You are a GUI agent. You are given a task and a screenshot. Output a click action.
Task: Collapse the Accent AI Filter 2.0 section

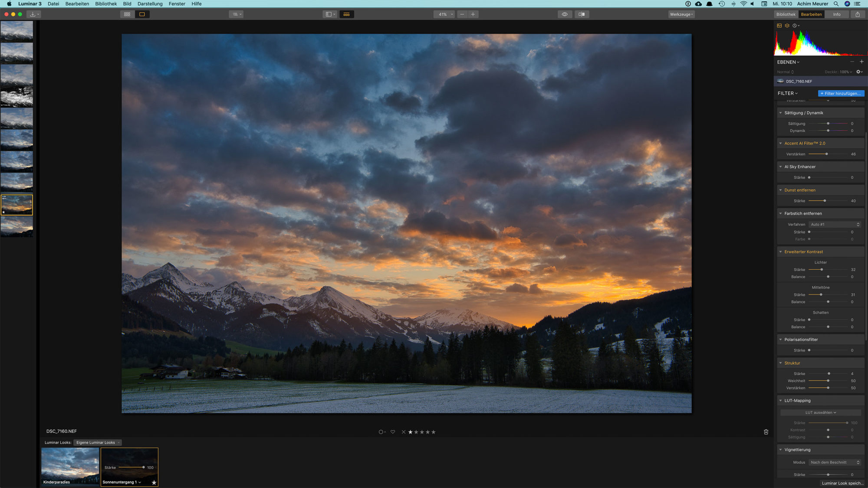[780, 143]
